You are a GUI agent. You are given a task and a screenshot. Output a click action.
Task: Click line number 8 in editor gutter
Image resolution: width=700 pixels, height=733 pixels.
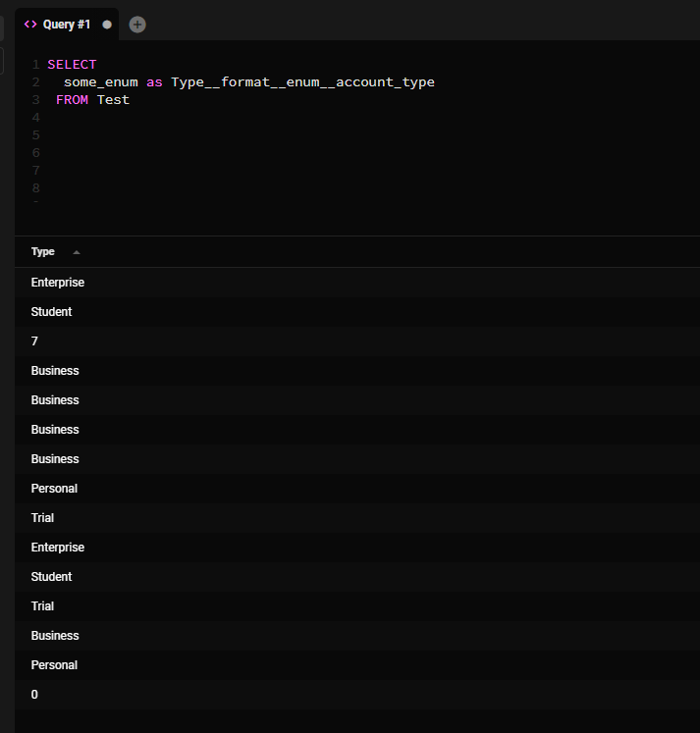pyautogui.click(x=36, y=188)
